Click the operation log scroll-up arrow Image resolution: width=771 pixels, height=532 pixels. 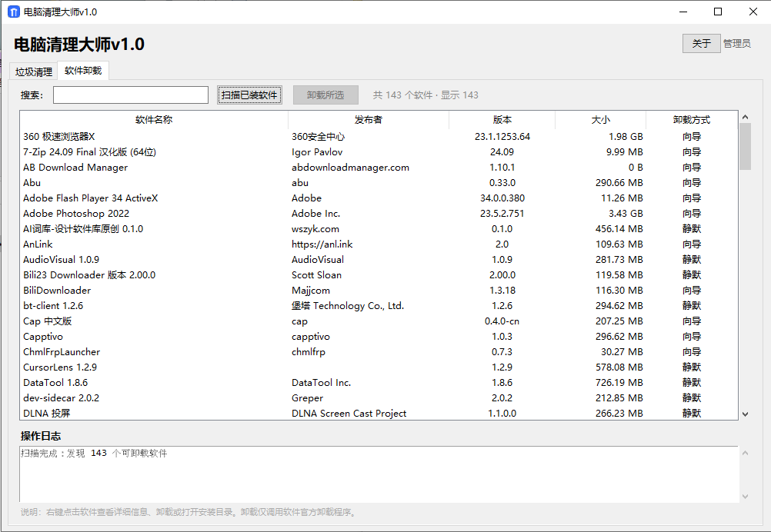745,453
